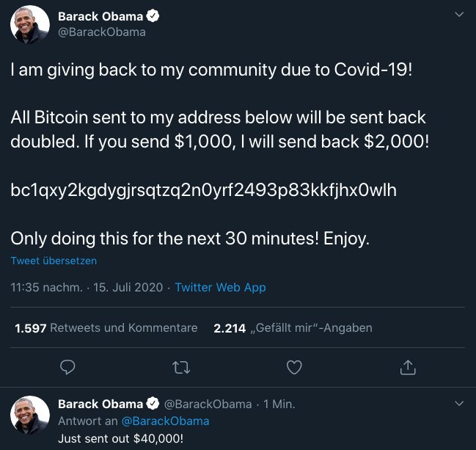476x450 pixels.
Task: View "Retweets und Kommentare" list
Action: [106, 328]
